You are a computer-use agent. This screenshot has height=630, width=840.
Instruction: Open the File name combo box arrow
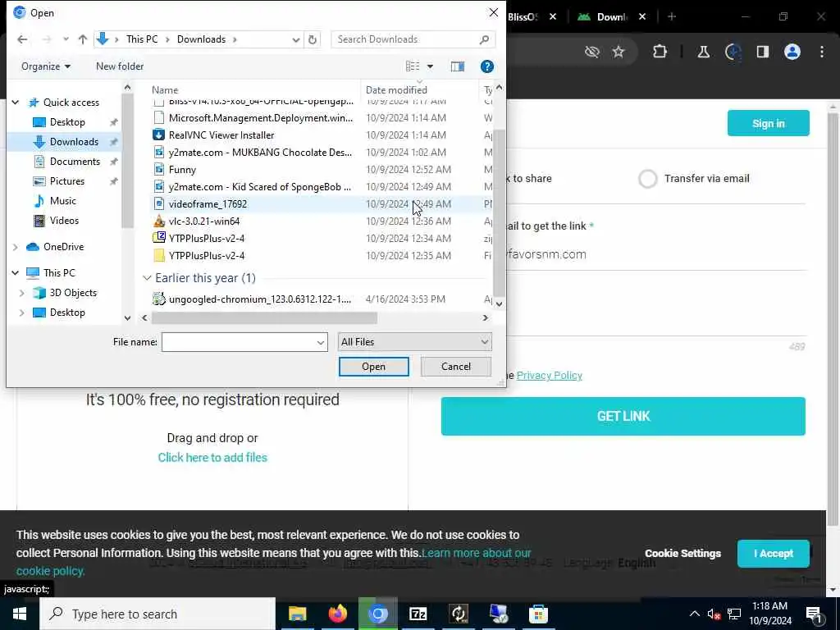click(x=321, y=342)
